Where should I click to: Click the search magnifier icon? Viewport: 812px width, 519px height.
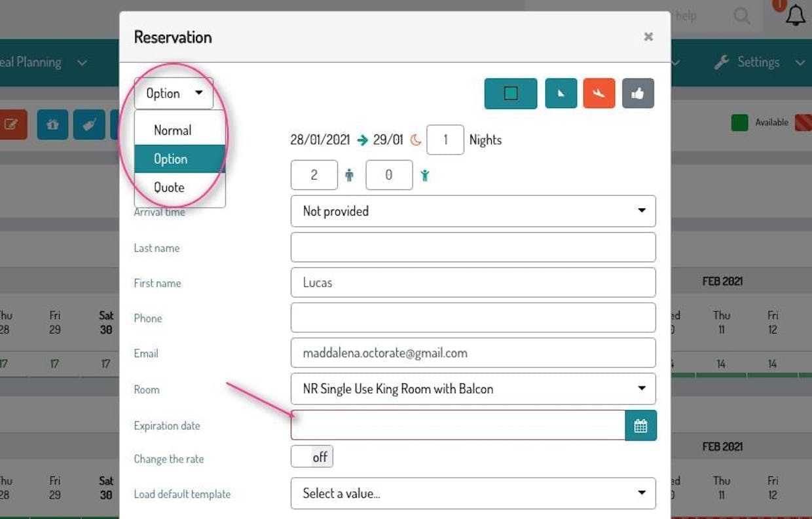(x=742, y=16)
